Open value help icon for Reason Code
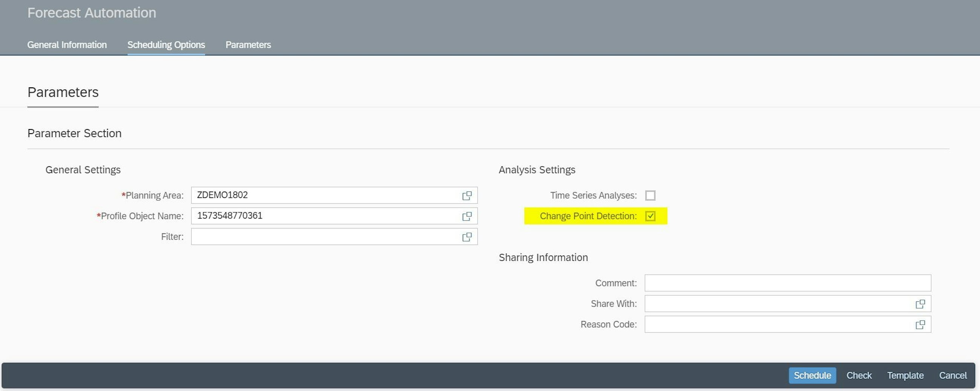The width and height of the screenshot is (980, 391). [x=920, y=324]
